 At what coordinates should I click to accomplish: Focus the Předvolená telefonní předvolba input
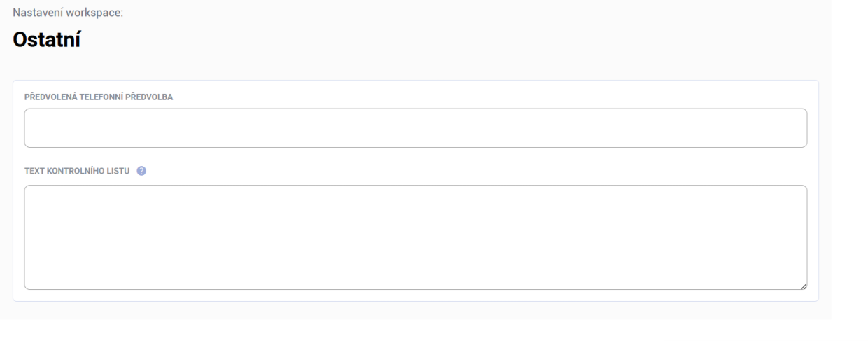pos(415,128)
